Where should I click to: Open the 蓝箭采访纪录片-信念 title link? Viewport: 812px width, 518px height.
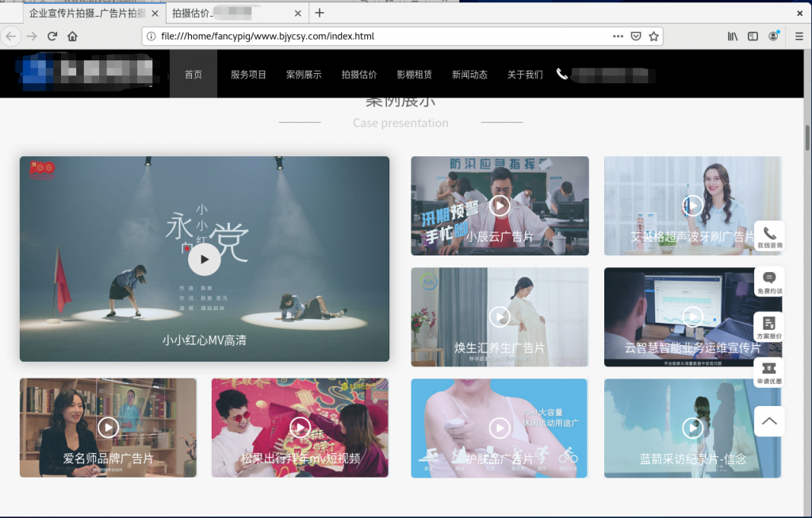click(x=693, y=459)
